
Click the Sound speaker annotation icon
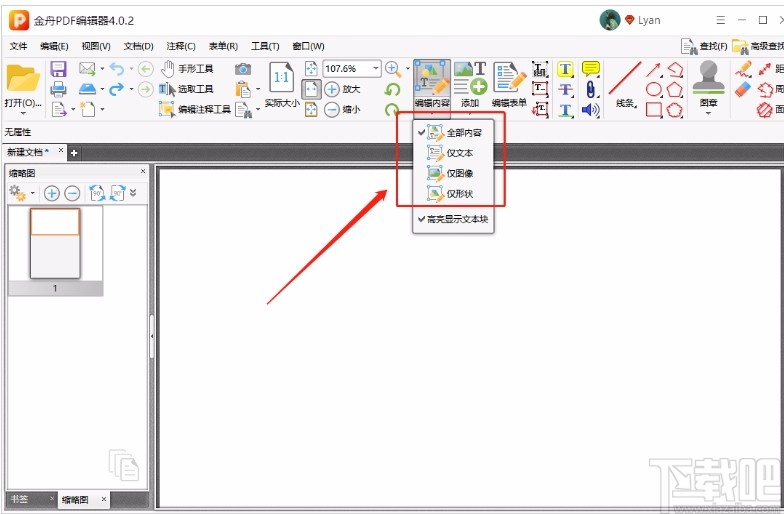click(591, 110)
